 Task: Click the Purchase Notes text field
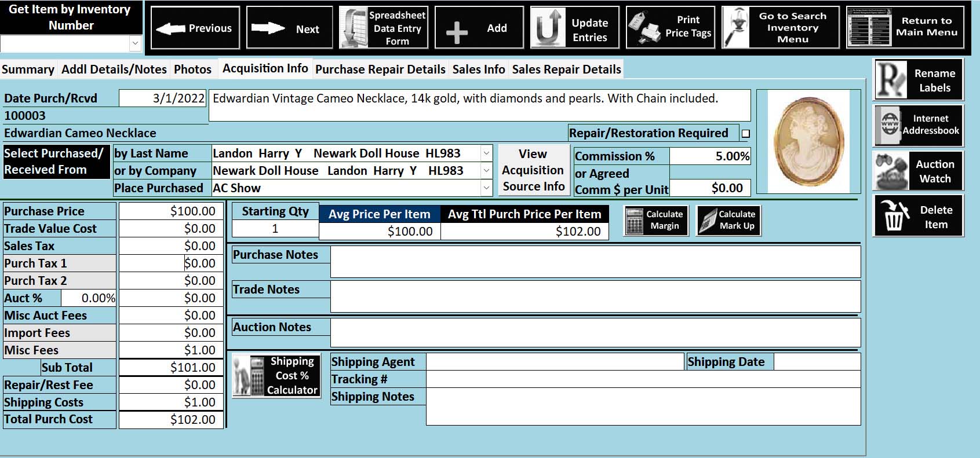595,262
